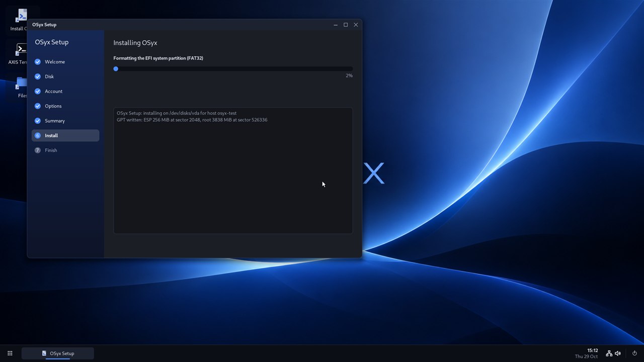Go to the Summary step in sidebar
Viewport: 644px width, 362px height.
pyautogui.click(x=65, y=121)
